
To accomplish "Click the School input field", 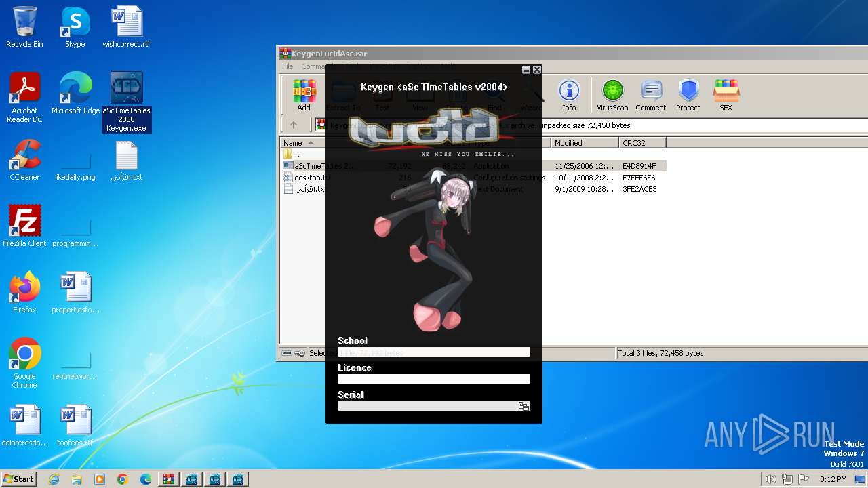I will pyautogui.click(x=434, y=352).
